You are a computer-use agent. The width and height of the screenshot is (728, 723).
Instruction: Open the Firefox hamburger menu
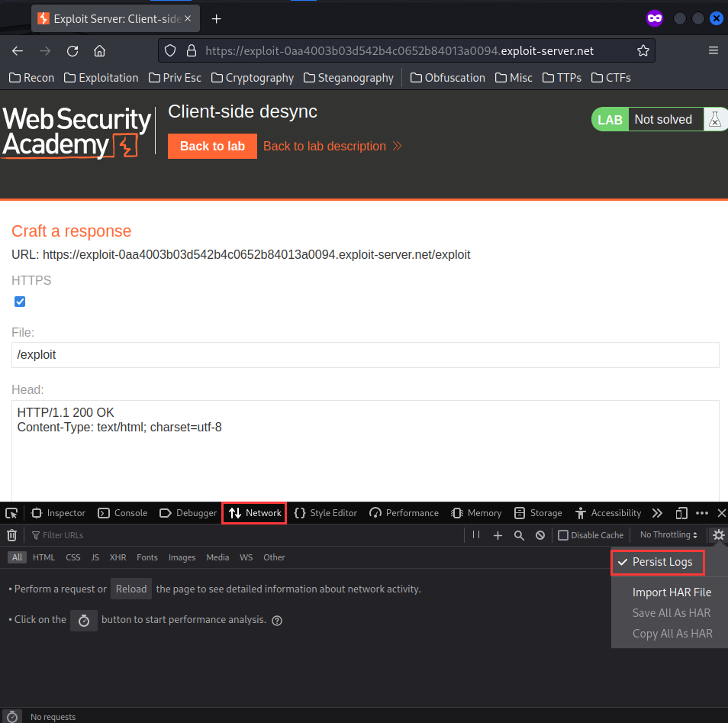714,50
